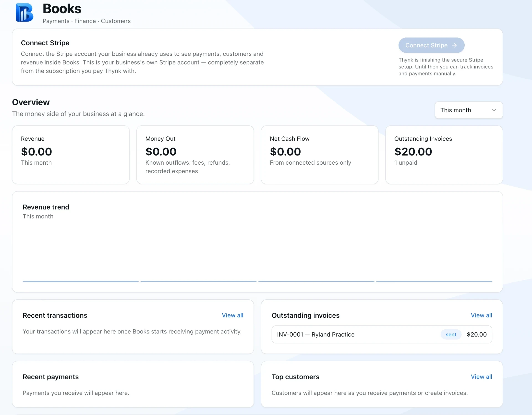Open the This month period dropdown
The width and height of the screenshot is (532, 415).
tap(469, 110)
